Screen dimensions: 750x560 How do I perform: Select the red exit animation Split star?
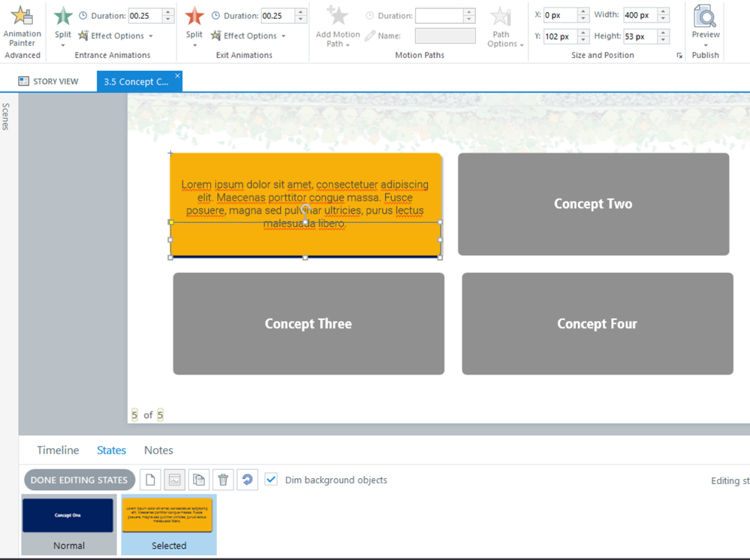point(194,17)
